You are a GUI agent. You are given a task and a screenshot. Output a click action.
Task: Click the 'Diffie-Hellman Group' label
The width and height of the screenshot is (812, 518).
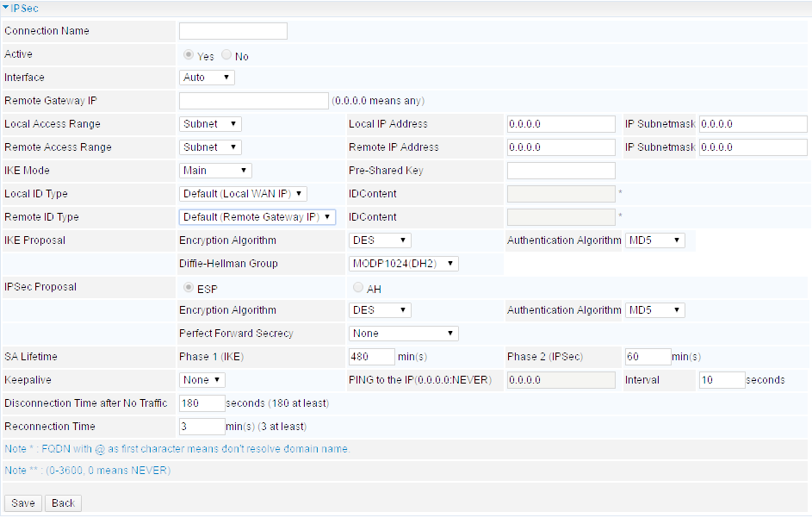(x=228, y=264)
